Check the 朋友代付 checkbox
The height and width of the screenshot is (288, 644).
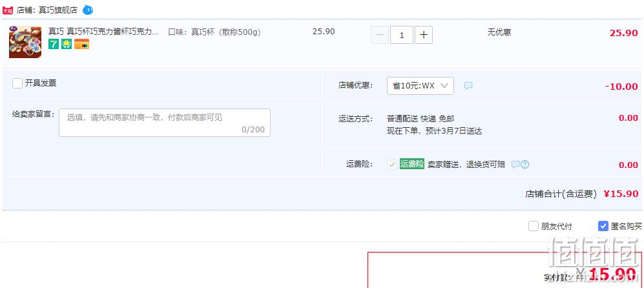(x=533, y=226)
